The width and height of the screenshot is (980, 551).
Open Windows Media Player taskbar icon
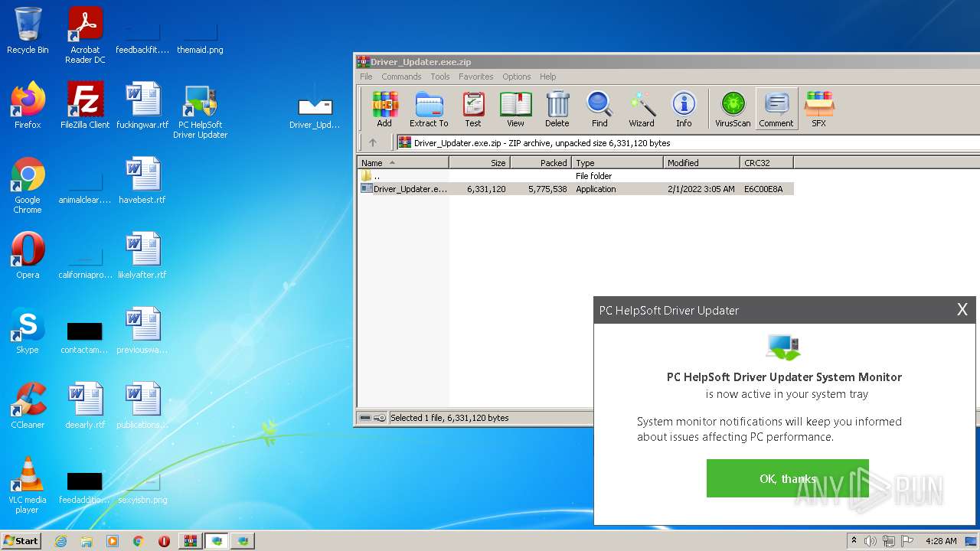click(x=113, y=541)
